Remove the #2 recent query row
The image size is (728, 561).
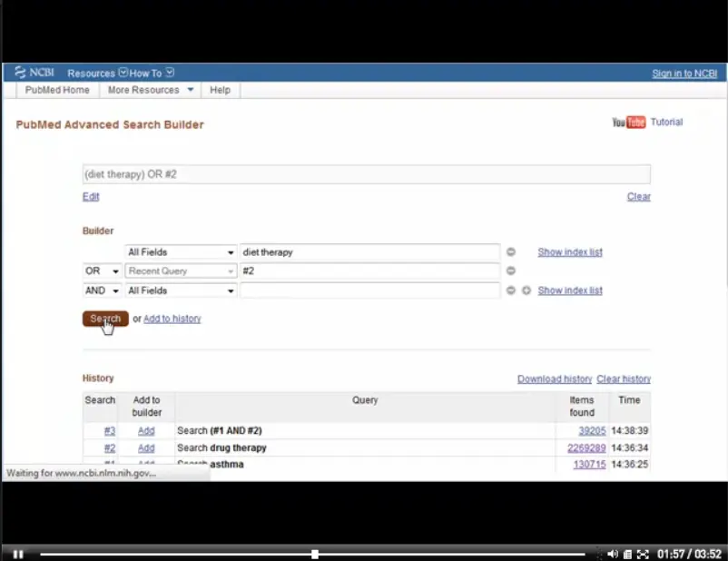click(x=511, y=271)
